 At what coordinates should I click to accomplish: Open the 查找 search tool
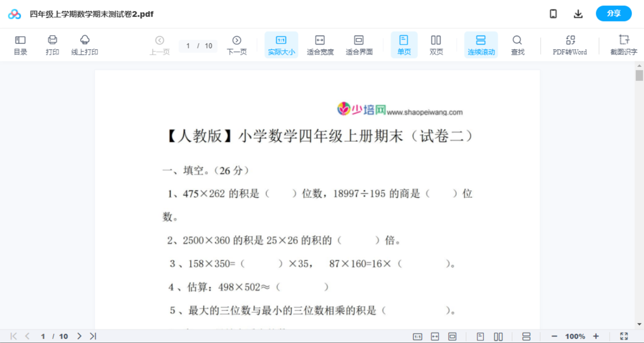(x=517, y=45)
